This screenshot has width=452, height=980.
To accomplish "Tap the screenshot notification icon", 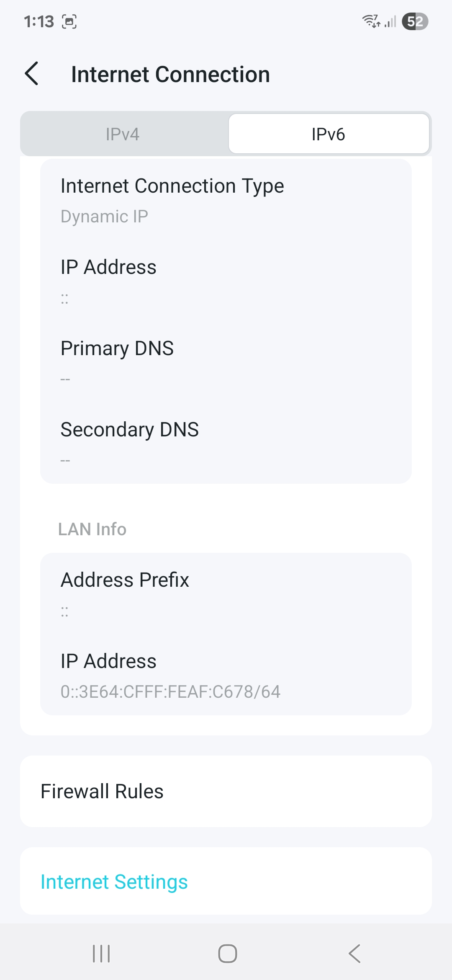I will pos(69,21).
